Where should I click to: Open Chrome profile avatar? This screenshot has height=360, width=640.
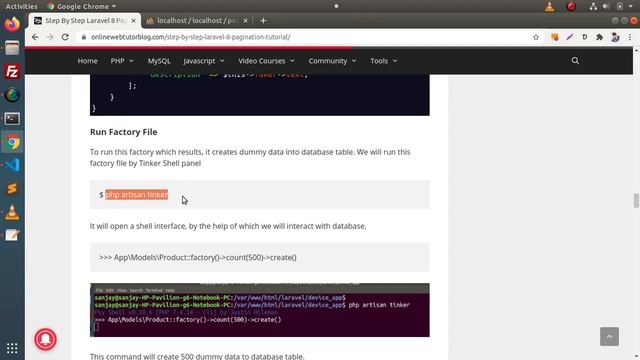click(615, 37)
